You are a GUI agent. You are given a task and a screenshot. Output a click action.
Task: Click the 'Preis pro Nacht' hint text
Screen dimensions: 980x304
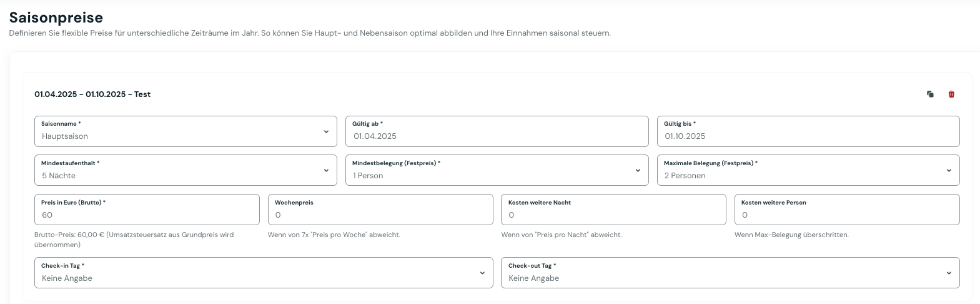click(561, 235)
